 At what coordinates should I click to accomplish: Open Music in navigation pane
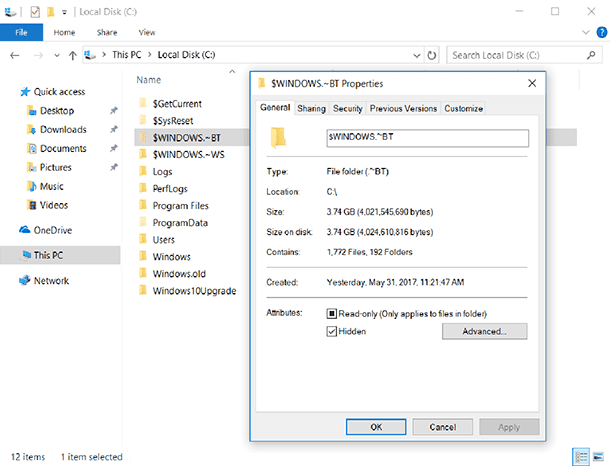point(51,187)
